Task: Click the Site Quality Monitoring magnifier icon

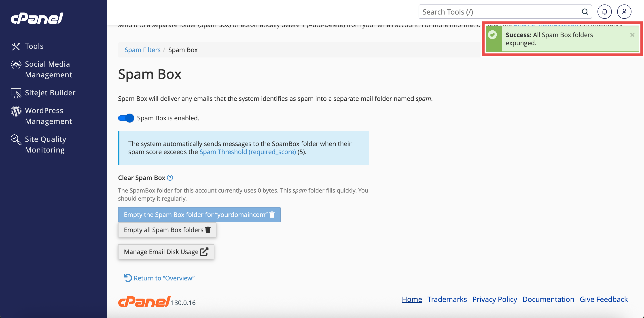Action: pos(16,140)
